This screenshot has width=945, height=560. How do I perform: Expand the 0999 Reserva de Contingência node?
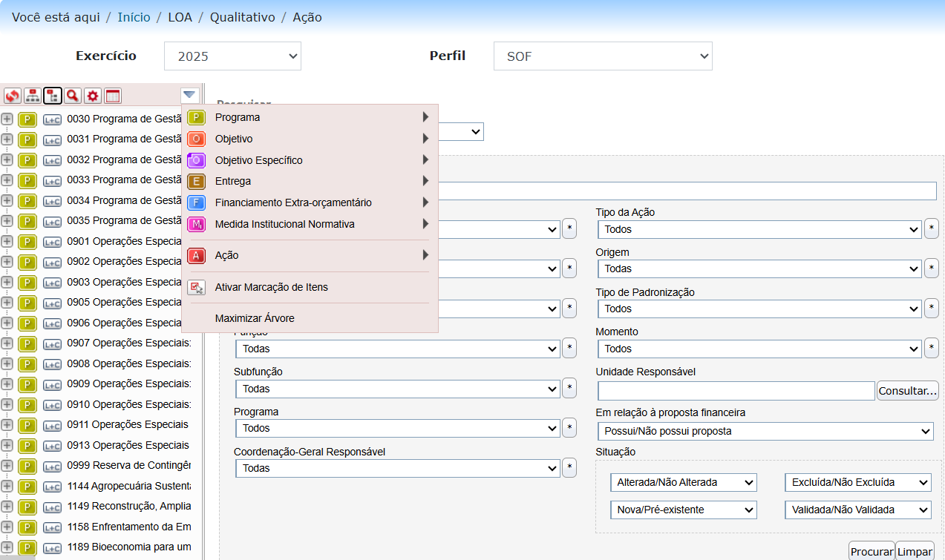coord(7,466)
